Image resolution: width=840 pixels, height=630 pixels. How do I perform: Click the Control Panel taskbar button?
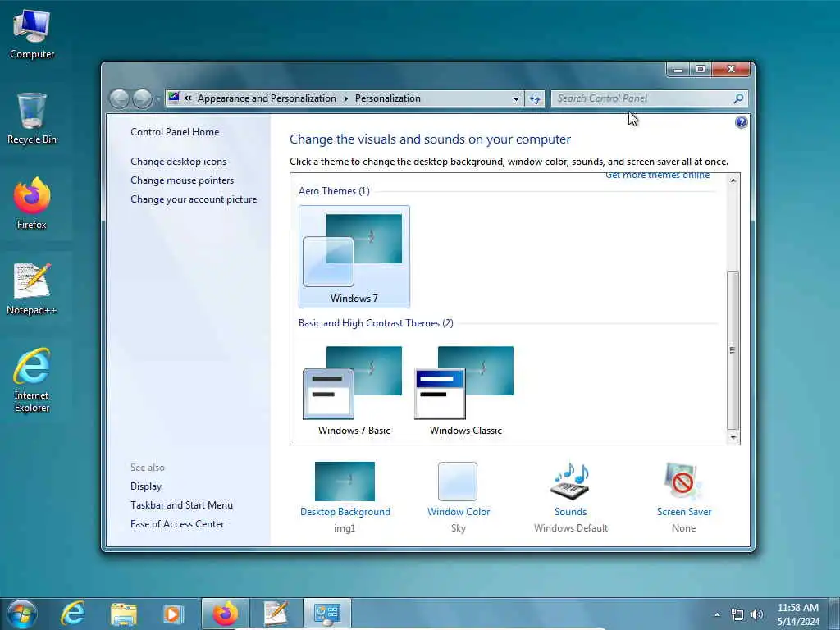tap(327, 614)
